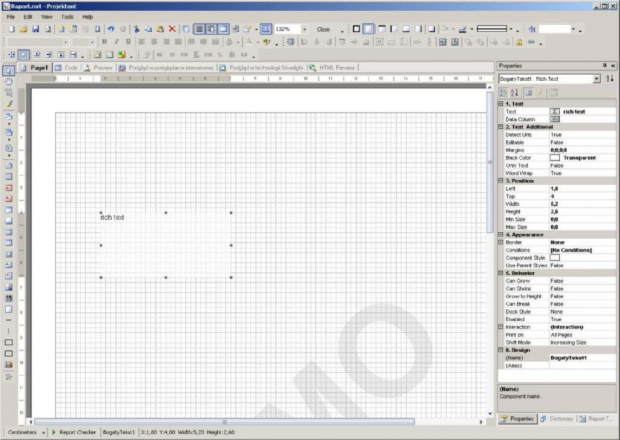The width and height of the screenshot is (620, 440).
Task: Open the Edit menu
Action: point(28,17)
